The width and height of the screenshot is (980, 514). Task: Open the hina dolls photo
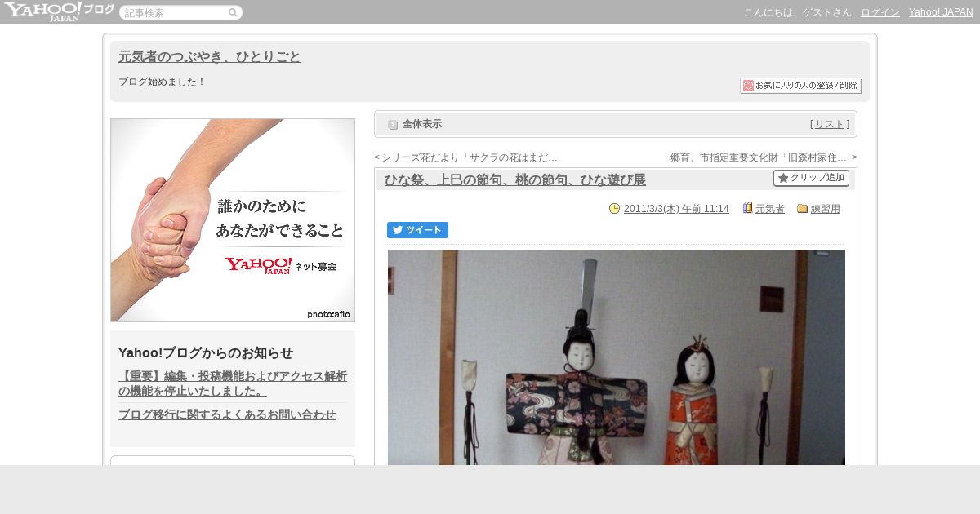click(617, 357)
